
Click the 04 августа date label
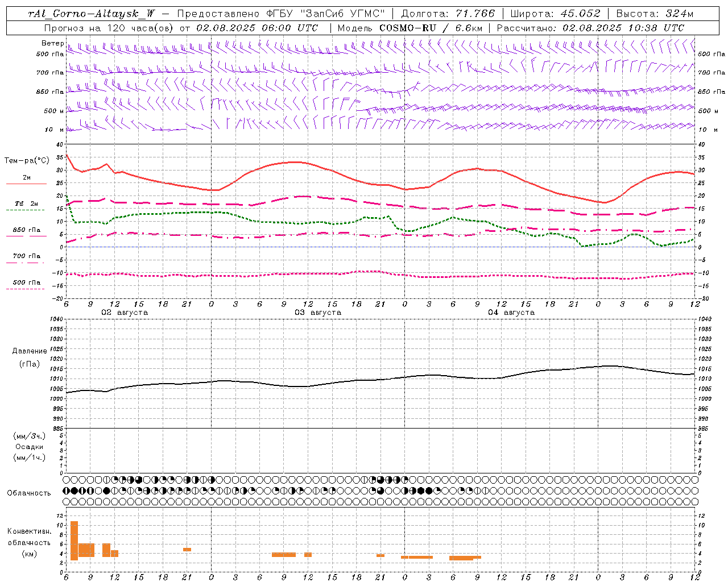pos(511,313)
